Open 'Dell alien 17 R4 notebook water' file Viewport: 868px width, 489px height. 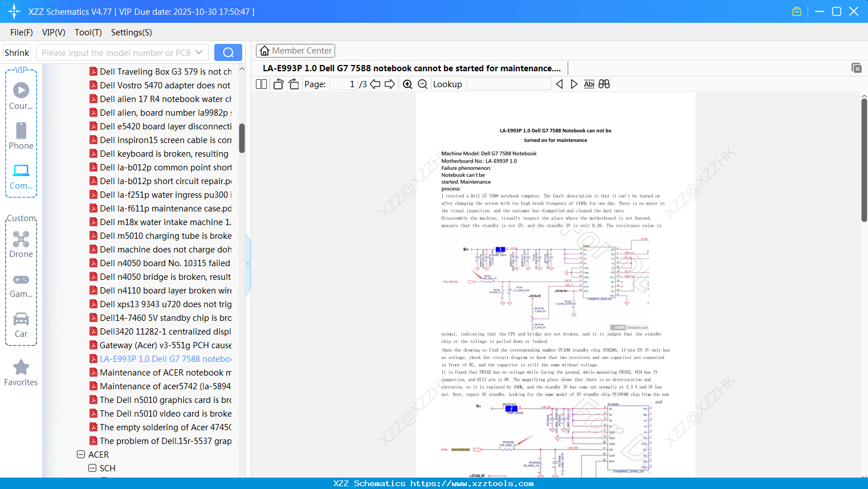click(x=161, y=99)
